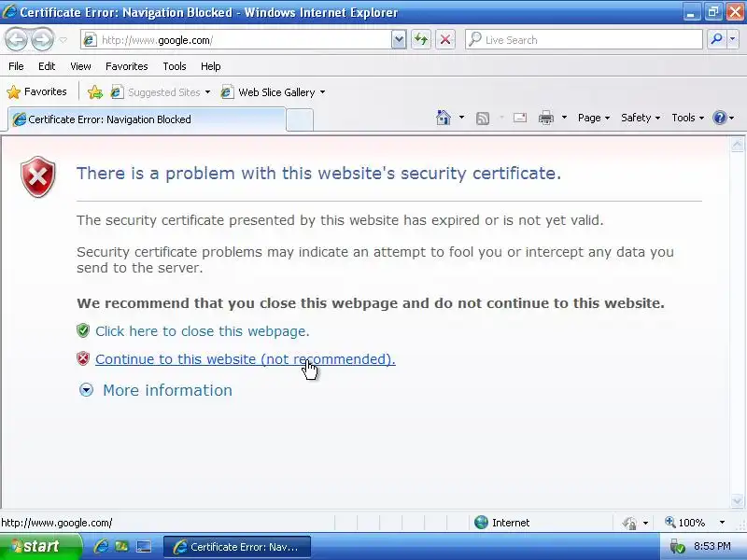The height and width of the screenshot is (560, 747).
Task: Open the Help menu
Action: tap(211, 66)
